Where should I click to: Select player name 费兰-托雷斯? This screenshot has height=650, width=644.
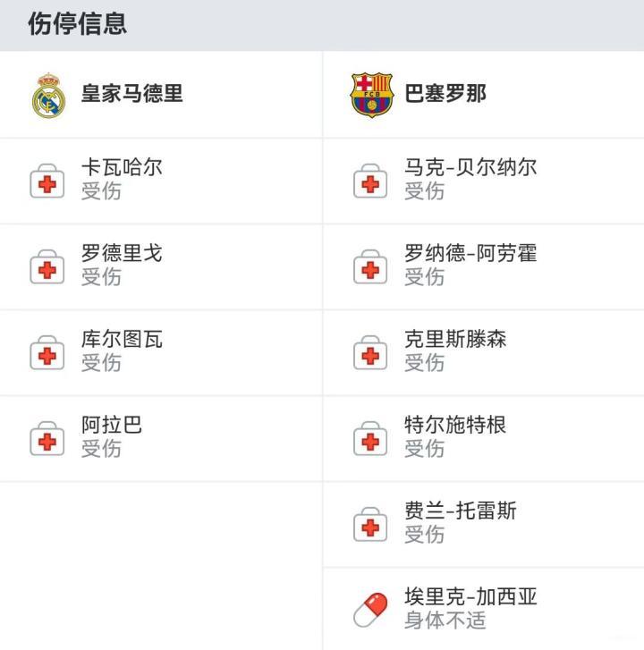pos(460,511)
